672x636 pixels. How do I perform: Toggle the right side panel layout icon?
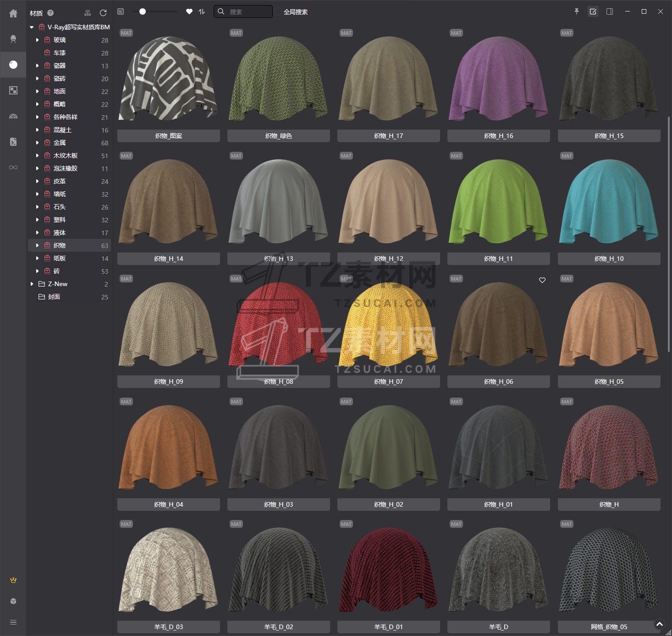pos(610,11)
